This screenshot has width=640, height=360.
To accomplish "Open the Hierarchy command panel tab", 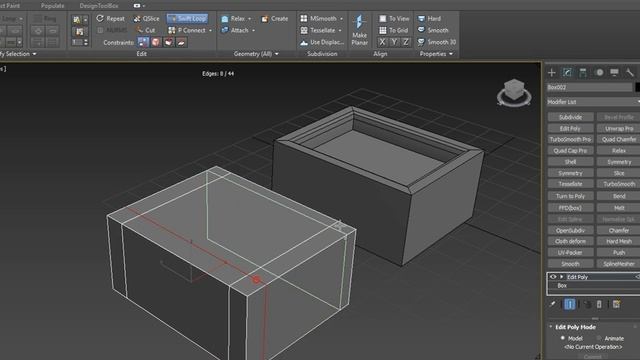I will point(583,73).
